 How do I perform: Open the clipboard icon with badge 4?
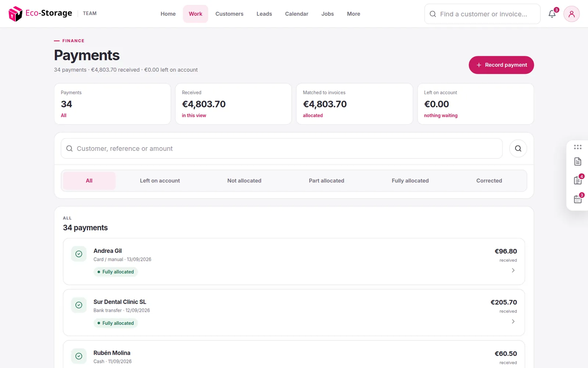coord(578,180)
